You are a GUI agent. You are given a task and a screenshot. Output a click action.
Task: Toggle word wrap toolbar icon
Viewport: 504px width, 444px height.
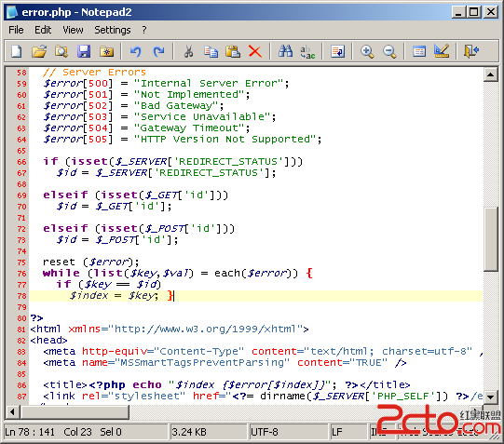(337, 51)
